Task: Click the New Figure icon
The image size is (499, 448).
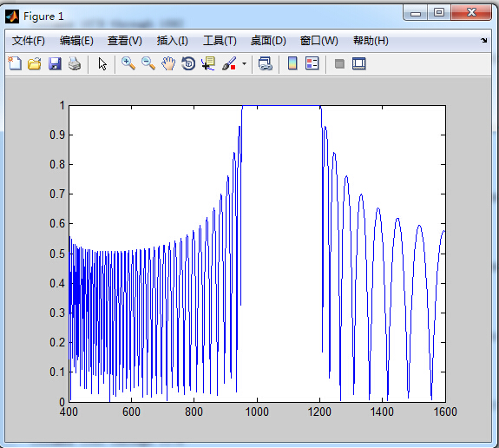Action: pos(15,63)
